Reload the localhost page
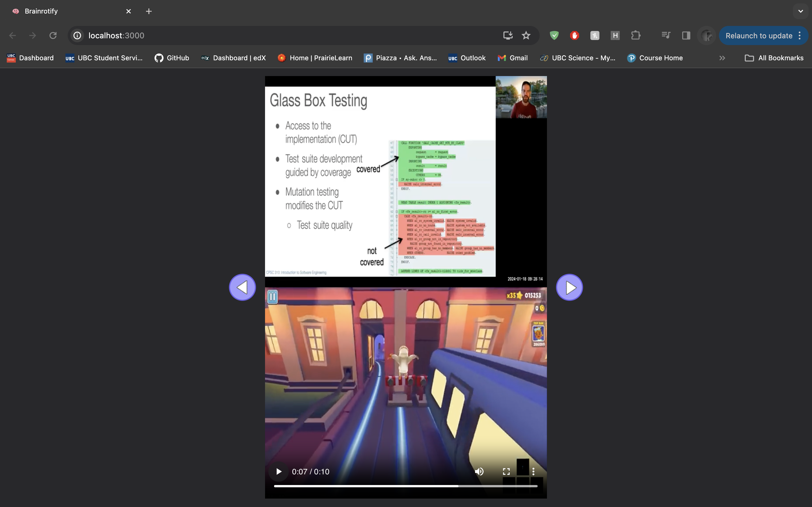812x507 pixels. pyautogui.click(x=53, y=35)
